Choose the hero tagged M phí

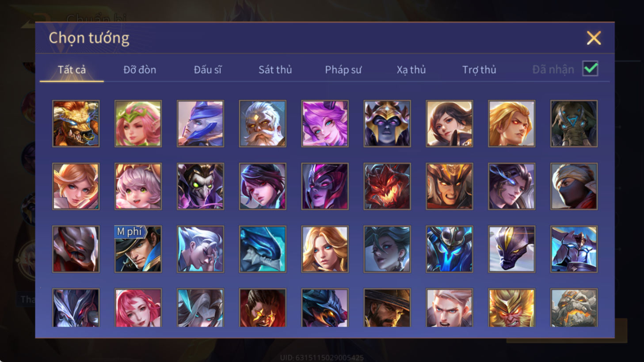click(x=138, y=249)
